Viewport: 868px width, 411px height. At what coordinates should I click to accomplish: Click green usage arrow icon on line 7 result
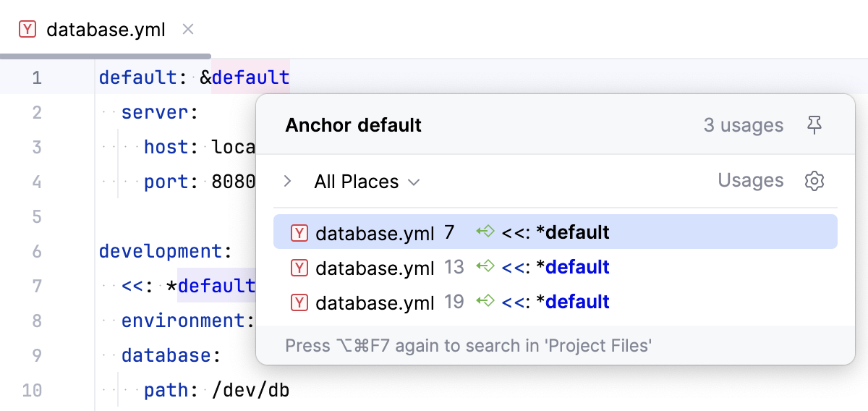[485, 232]
